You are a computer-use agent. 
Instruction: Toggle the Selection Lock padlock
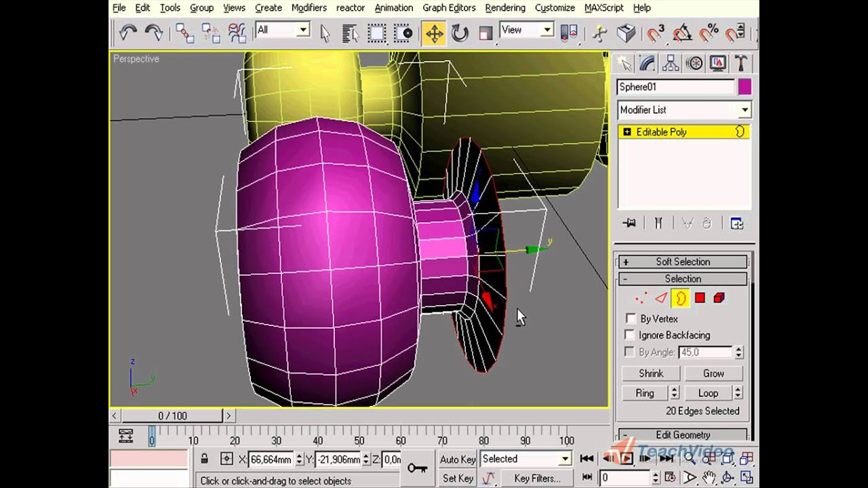205,460
